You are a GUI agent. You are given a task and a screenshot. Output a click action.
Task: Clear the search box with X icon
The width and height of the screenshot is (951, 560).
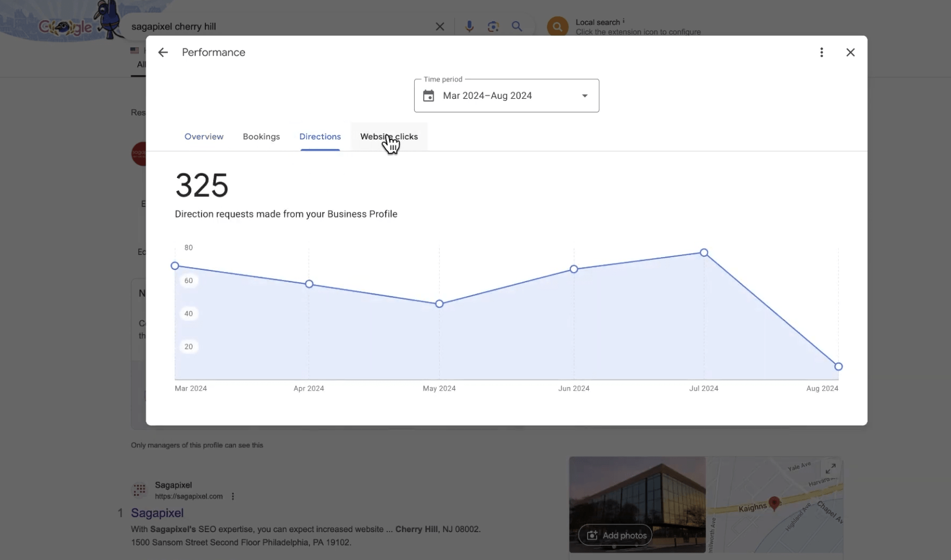click(440, 27)
